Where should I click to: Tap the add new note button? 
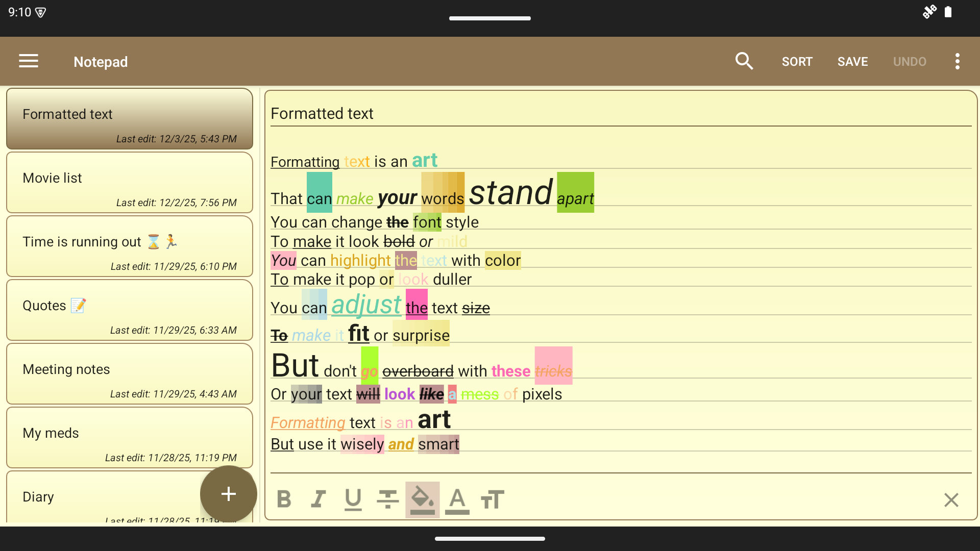coord(228,493)
